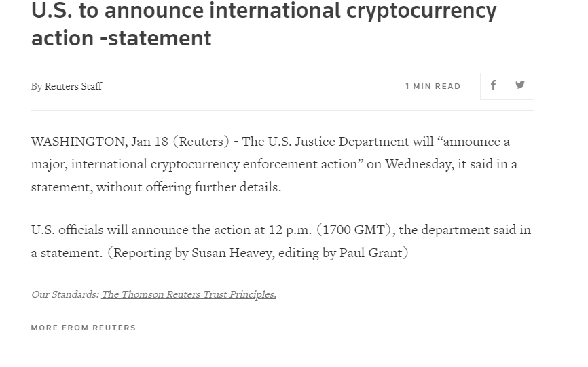Click the word Wednesday in the first paragraph
The image size is (588, 367).
point(418,164)
